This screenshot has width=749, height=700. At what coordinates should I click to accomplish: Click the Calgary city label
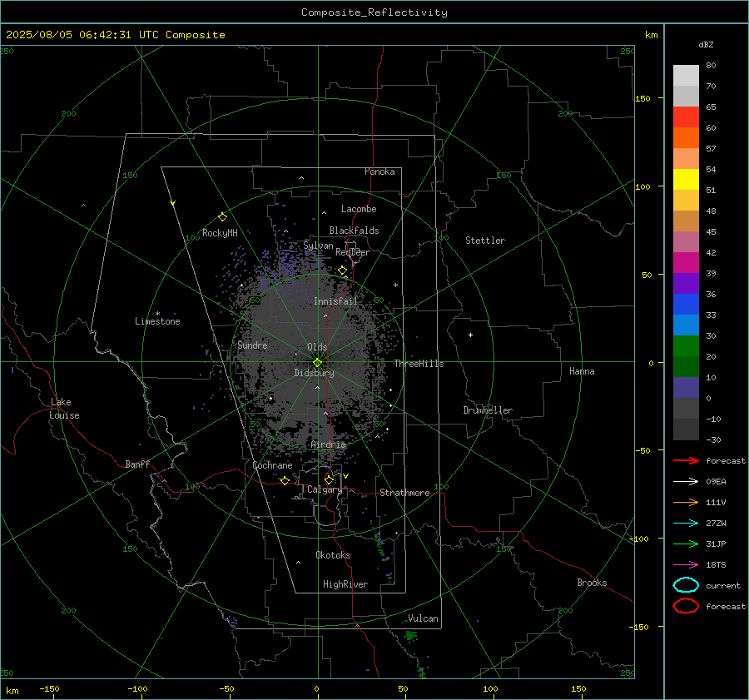pos(325,489)
